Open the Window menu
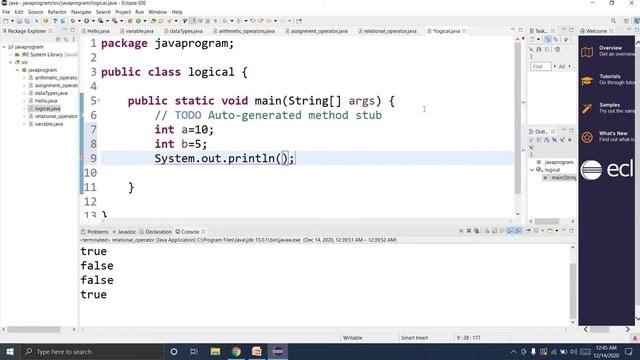 click(158, 12)
